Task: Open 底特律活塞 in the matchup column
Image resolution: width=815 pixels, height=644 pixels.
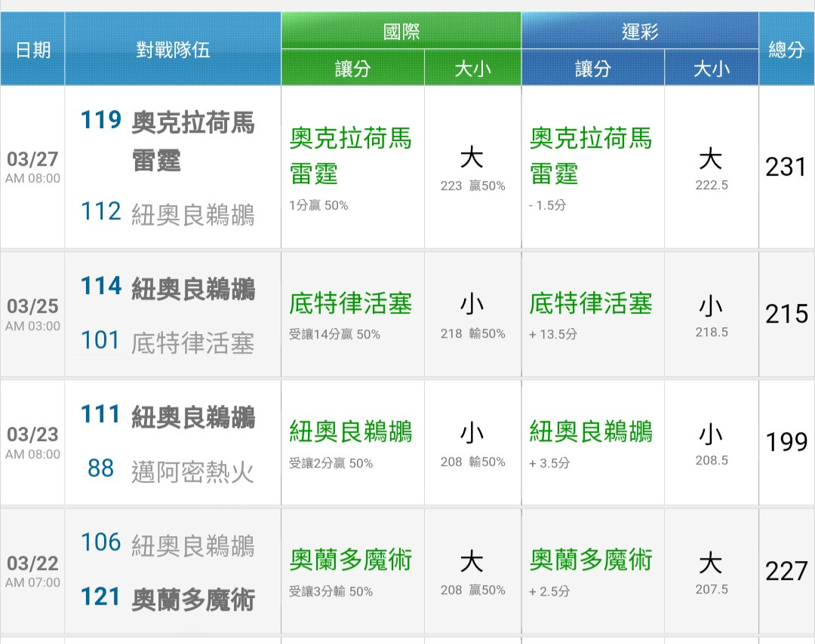Action: coord(193,343)
